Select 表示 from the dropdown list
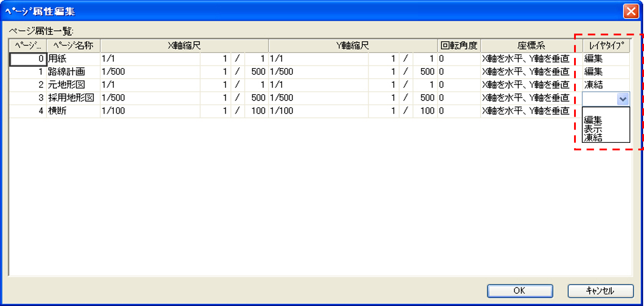The height and width of the screenshot is (306, 644). point(593,129)
